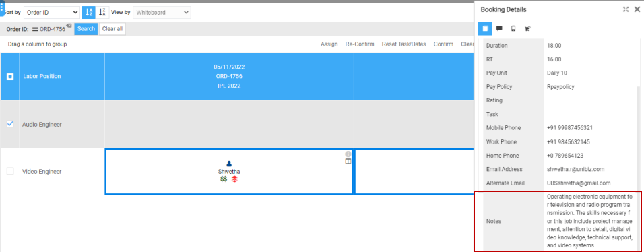Image resolution: width=644 pixels, height=252 pixels.
Task: Expand Booking Details panel to full screen
Action: [626, 9]
